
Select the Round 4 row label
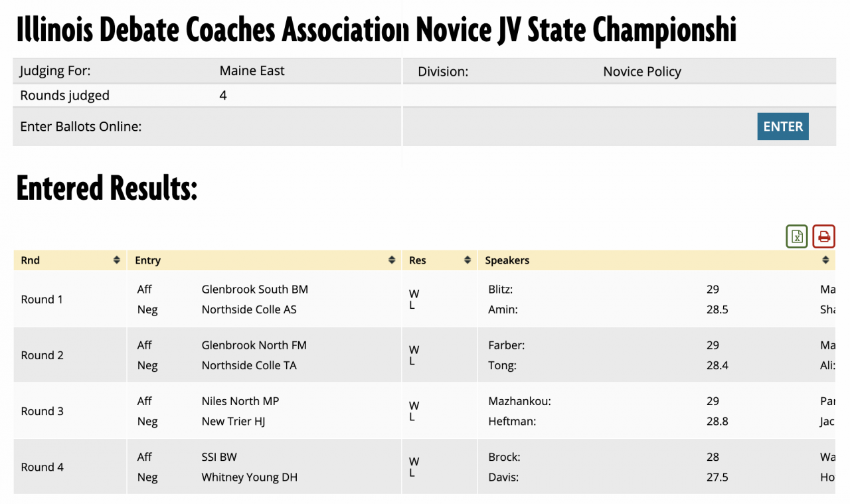(42, 467)
